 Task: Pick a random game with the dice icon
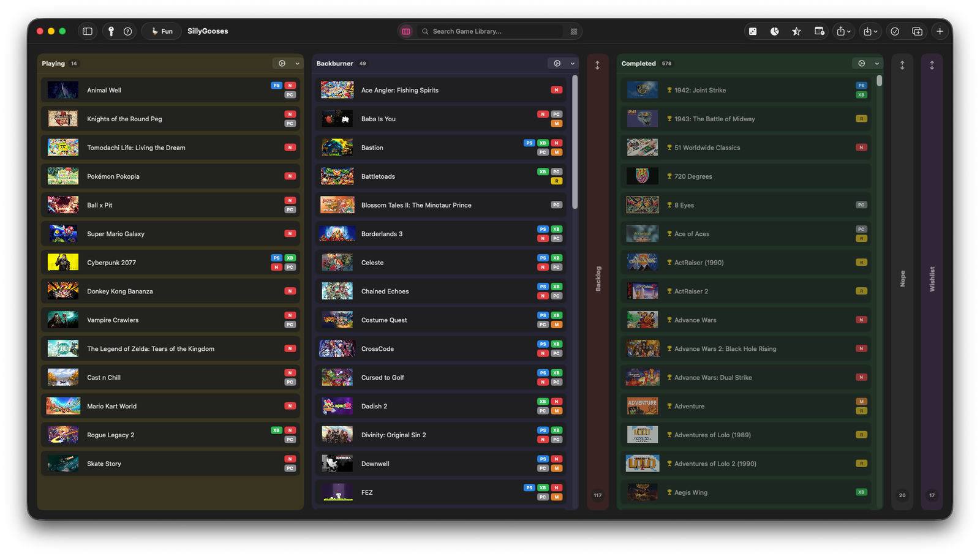[753, 31]
